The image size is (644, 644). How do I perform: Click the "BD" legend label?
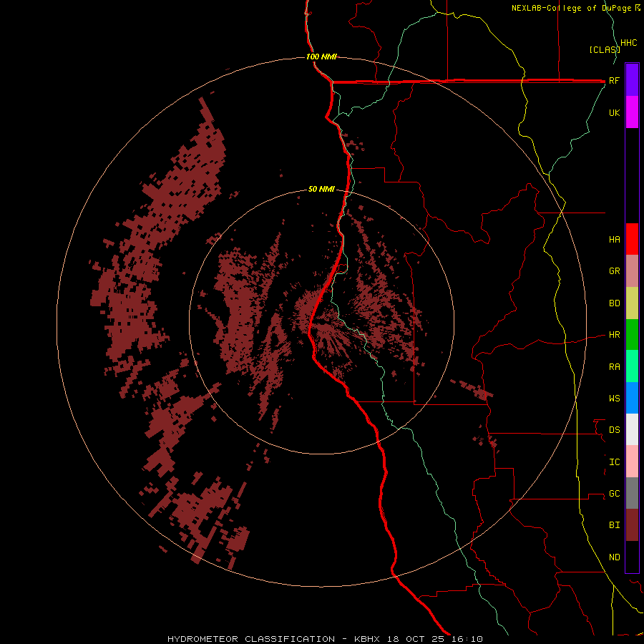click(614, 303)
